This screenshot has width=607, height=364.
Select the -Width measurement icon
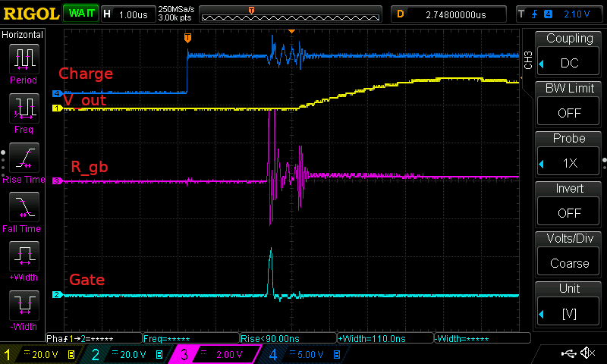pyautogui.click(x=24, y=306)
